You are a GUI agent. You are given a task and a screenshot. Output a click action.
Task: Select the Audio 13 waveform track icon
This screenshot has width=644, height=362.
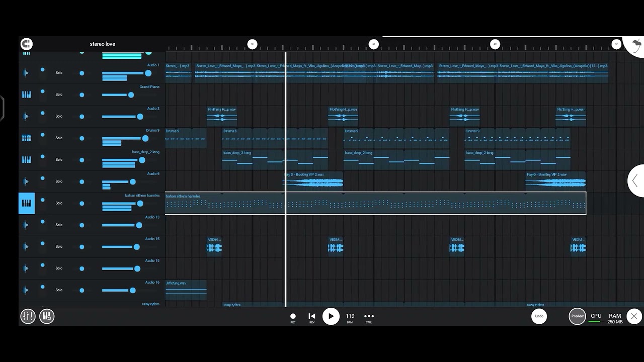(26, 225)
